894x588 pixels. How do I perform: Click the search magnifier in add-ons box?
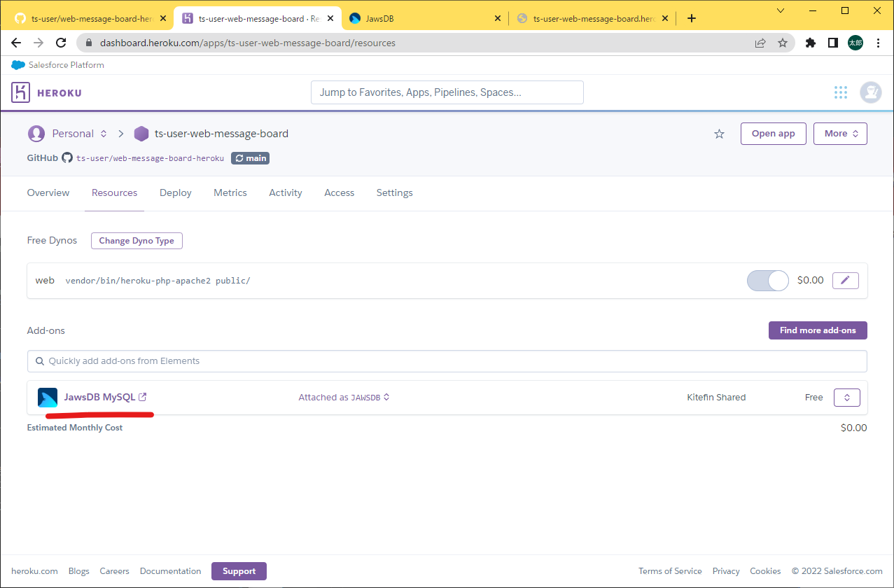click(x=39, y=361)
